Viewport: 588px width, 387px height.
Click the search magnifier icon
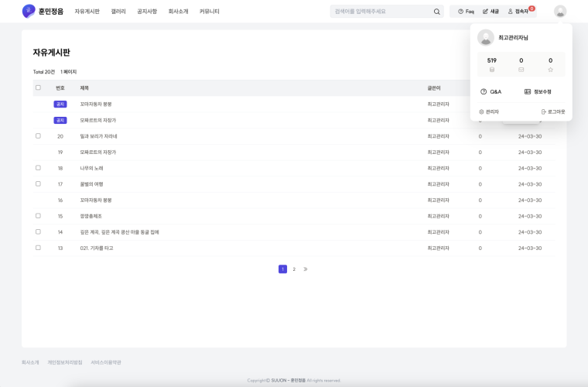tap(436, 12)
